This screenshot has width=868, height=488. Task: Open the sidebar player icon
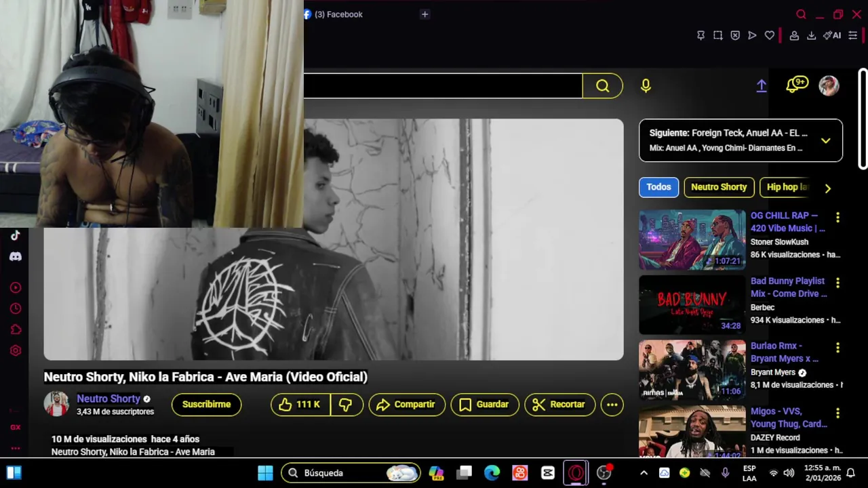click(16, 287)
